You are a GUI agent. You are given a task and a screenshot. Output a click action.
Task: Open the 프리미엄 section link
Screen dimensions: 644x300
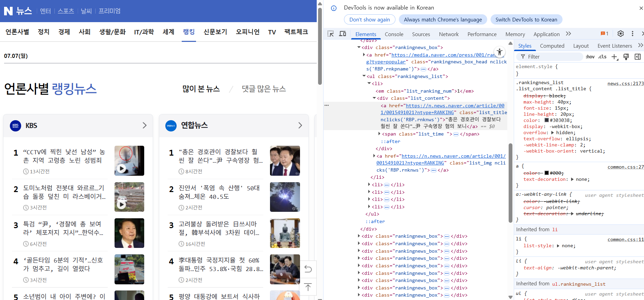pyautogui.click(x=109, y=11)
